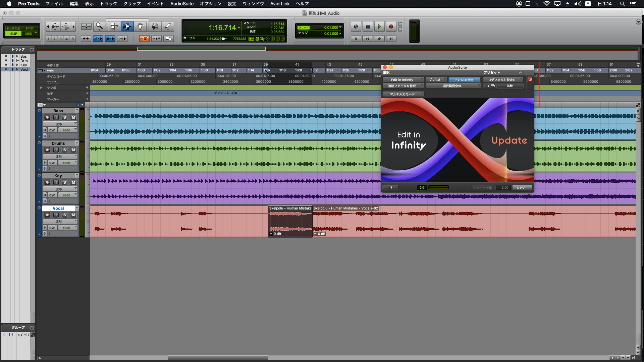Start playback with the green Play button

(379, 26)
